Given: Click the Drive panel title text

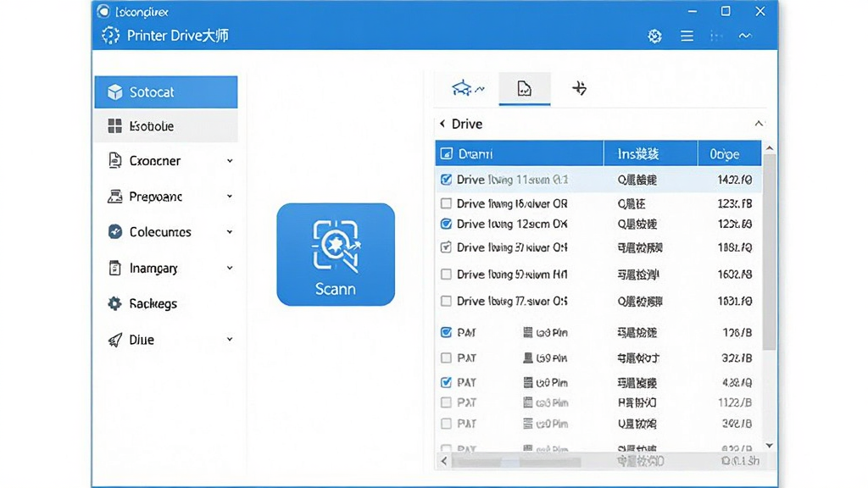Looking at the screenshot, I should (467, 124).
